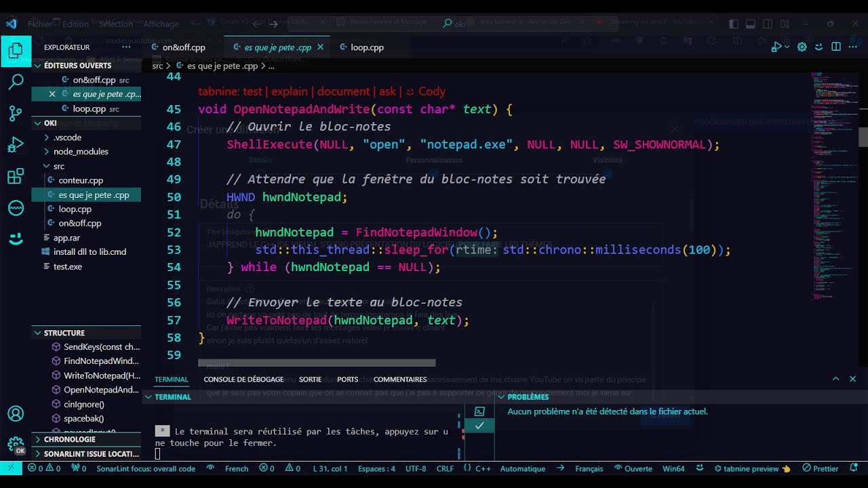868x488 pixels.
Task: Open the Sélection menu
Action: point(116,24)
